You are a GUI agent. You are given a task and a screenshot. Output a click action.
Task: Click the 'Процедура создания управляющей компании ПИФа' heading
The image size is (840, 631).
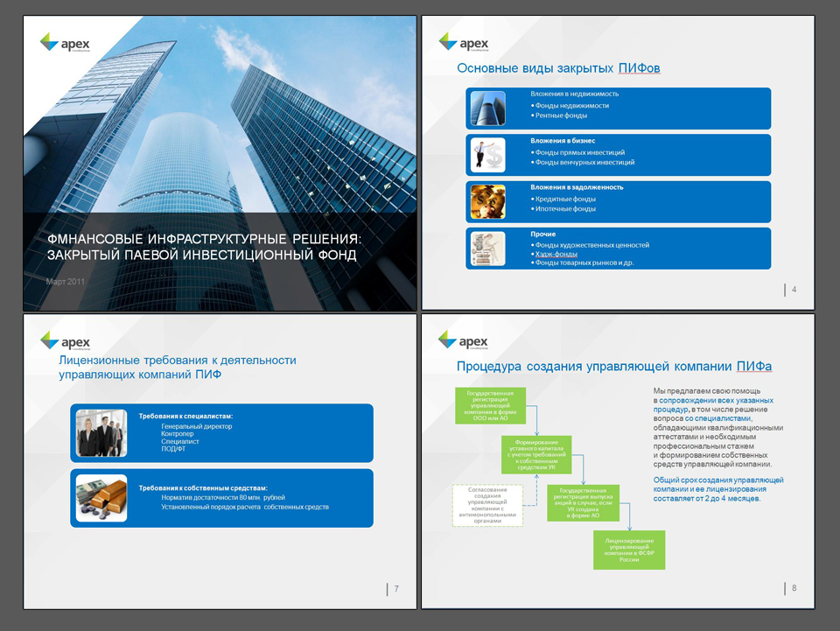[614, 367]
